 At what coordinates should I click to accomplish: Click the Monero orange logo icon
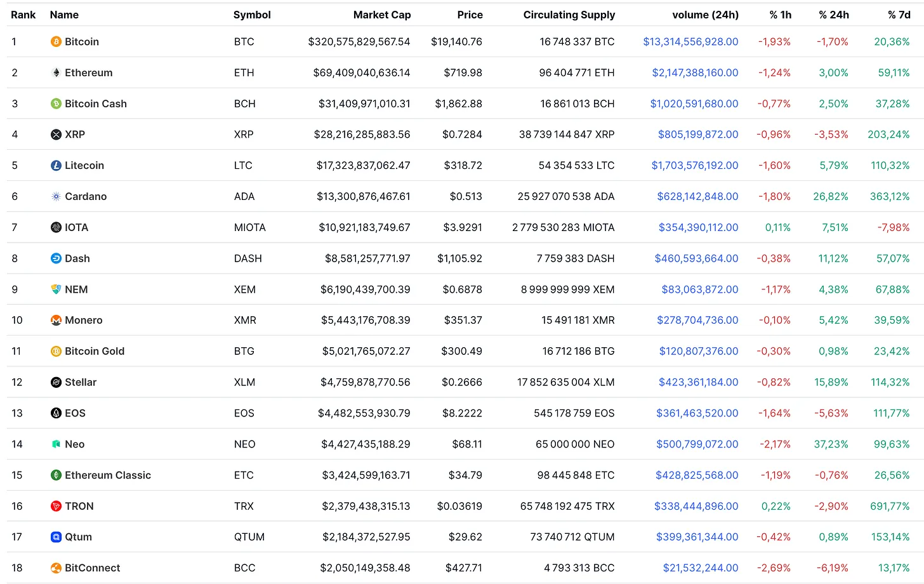[56, 321]
